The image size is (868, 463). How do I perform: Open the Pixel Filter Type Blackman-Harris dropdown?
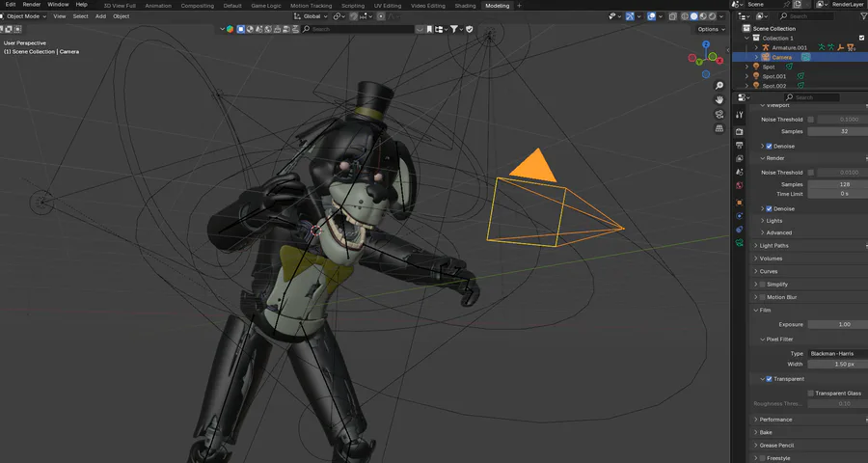(837, 353)
